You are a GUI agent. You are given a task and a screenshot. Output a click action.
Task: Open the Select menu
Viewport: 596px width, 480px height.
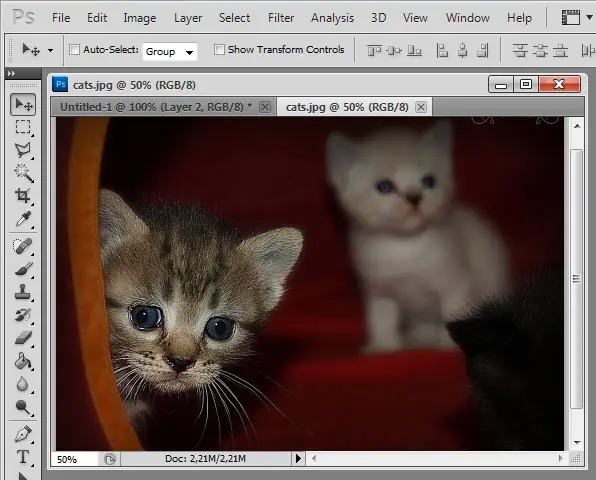click(x=235, y=18)
